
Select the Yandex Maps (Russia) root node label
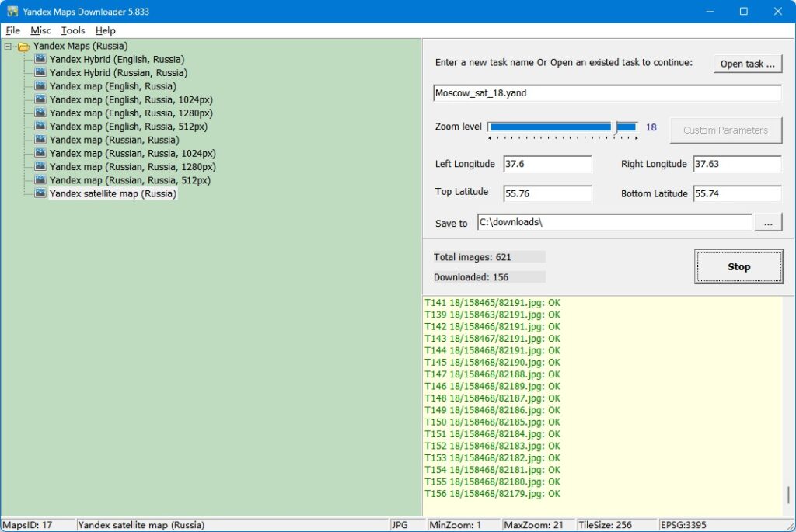tap(80, 46)
